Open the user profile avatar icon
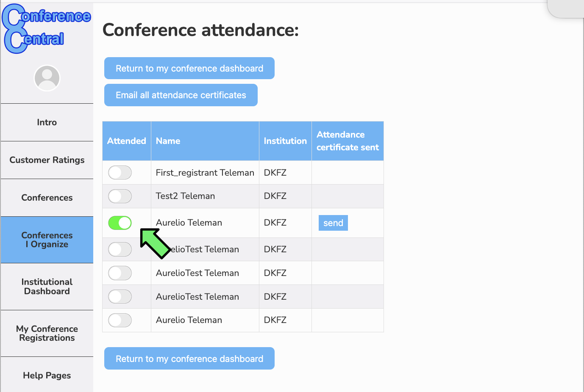 click(x=47, y=78)
